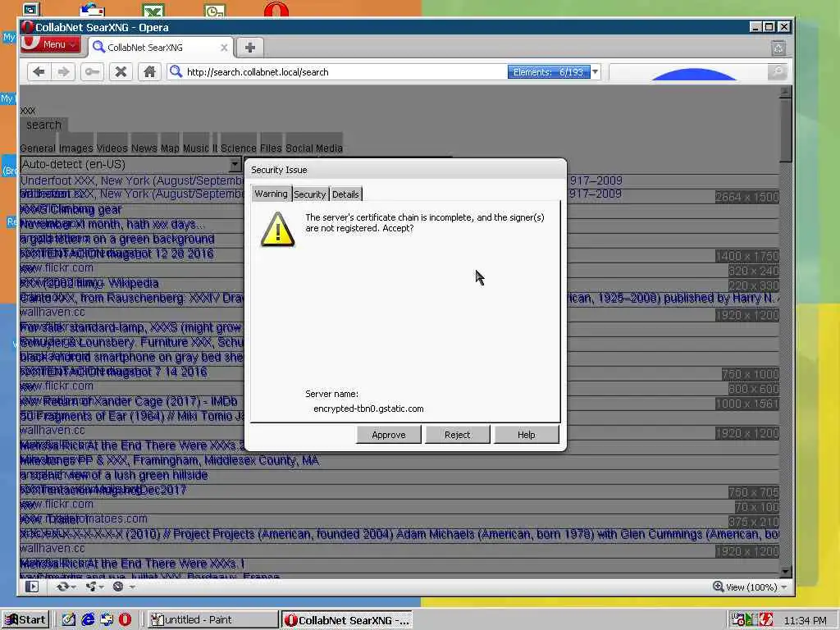Viewport: 840px width, 630px height.
Task: Open link about lush green hillside
Action: click(x=114, y=475)
